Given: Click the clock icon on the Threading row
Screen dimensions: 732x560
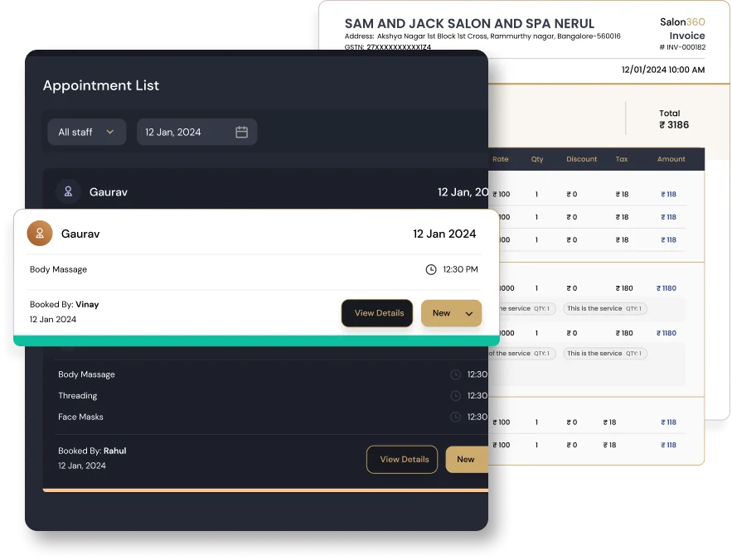Looking at the screenshot, I should click(x=455, y=396).
